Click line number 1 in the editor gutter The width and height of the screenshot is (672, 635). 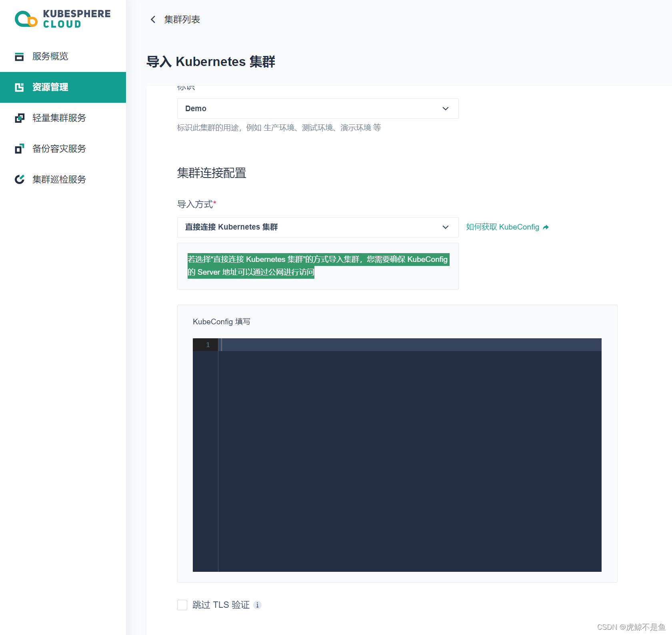point(208,345)
